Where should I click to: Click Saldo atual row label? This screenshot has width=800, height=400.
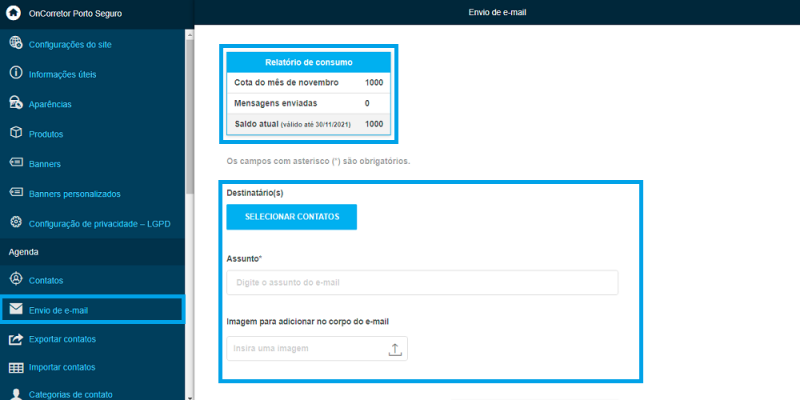pyautogui.click(x=292, y=124)
